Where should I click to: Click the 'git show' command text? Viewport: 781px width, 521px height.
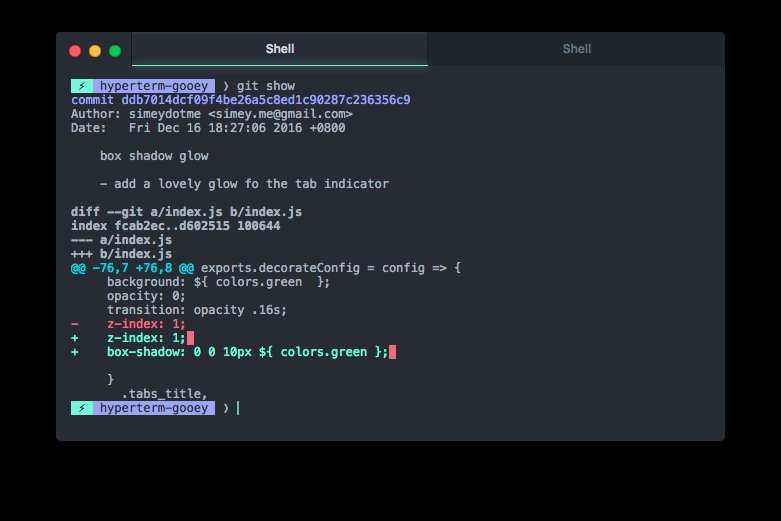pyautogui.click(x=265, y=86)
